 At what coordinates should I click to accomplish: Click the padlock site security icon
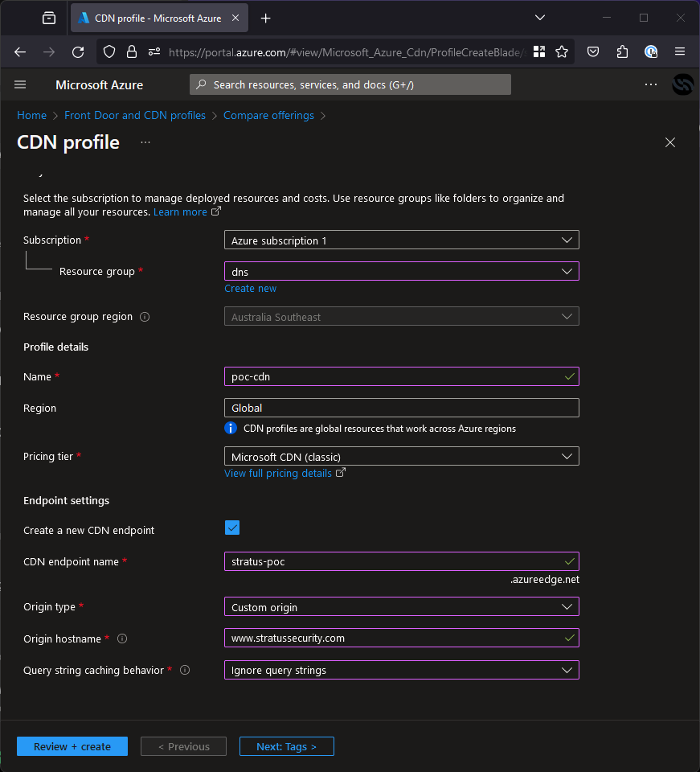click(131, 51)
